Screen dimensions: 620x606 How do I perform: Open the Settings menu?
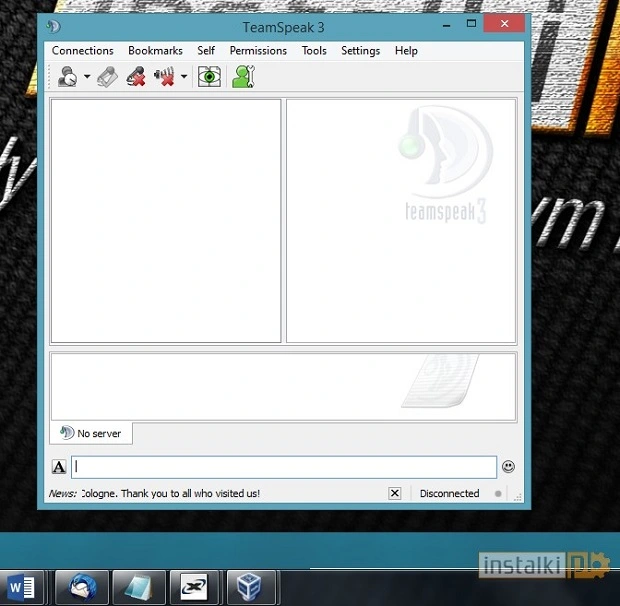coord(360,50)
